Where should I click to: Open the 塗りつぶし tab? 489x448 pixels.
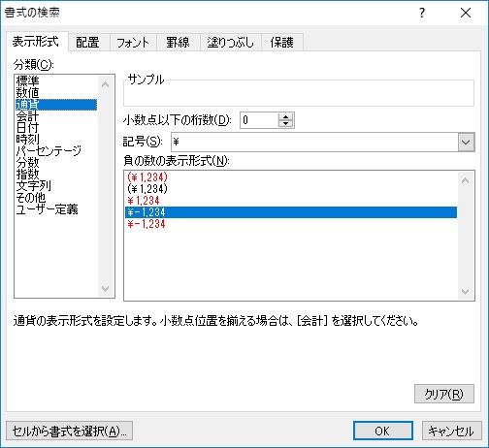231,42
